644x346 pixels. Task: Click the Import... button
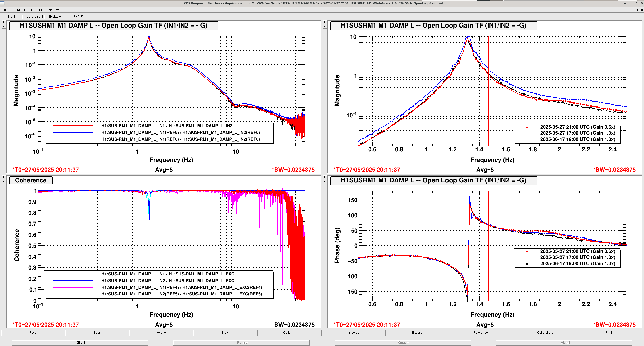[x=353, y=332]
